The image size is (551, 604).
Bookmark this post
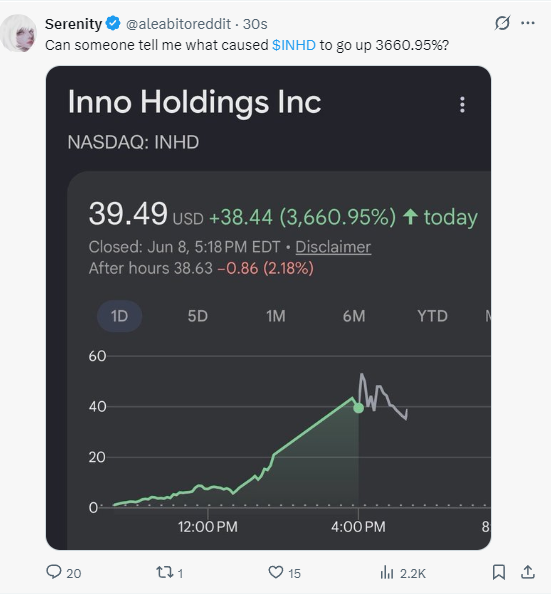[x=499, y=572]
